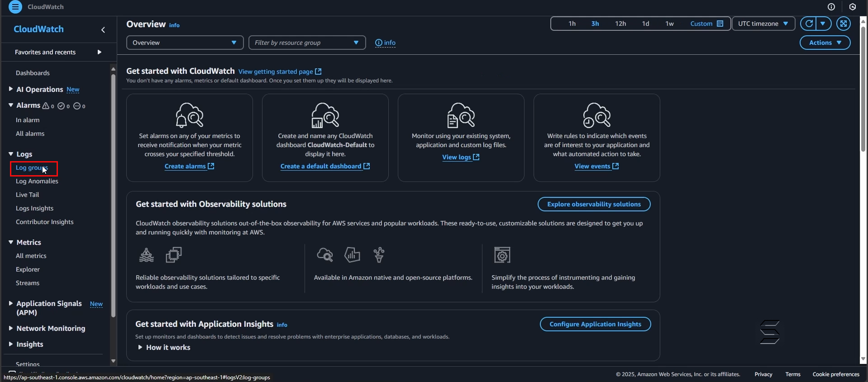This screenshot has height=382, width=868.
Task: Open Filter by resource group dropdown
Action: (307, 43)
